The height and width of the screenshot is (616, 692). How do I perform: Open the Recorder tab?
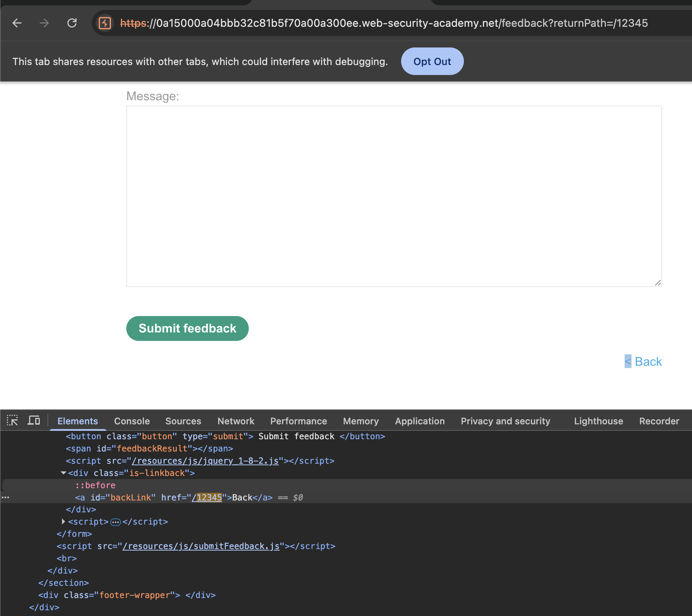(659, 421)
